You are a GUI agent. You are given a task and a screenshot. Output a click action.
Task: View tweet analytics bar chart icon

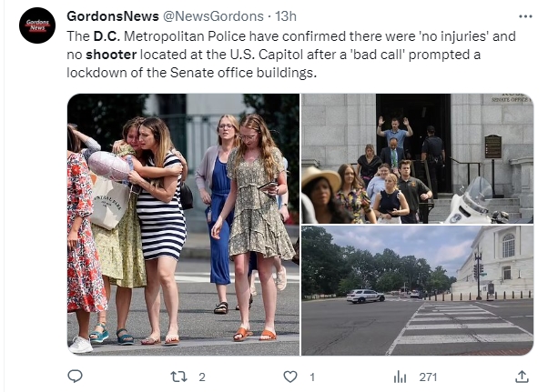[x=400, y=377]
